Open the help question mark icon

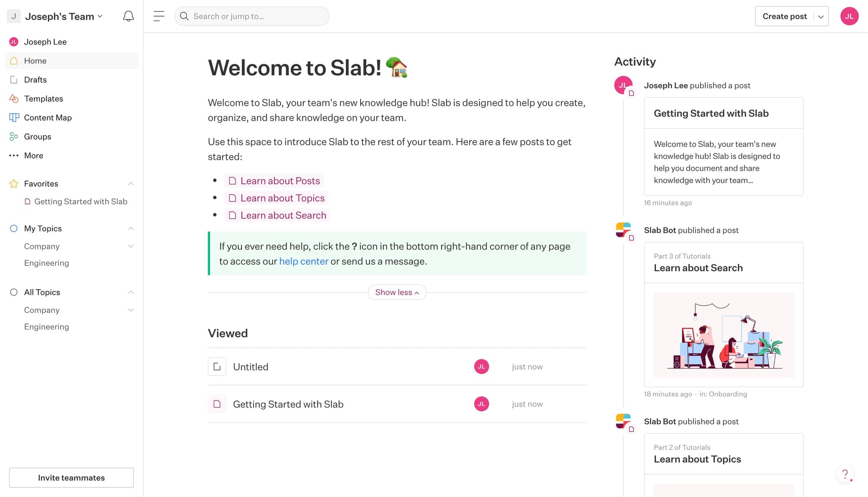tap(845, 474)
